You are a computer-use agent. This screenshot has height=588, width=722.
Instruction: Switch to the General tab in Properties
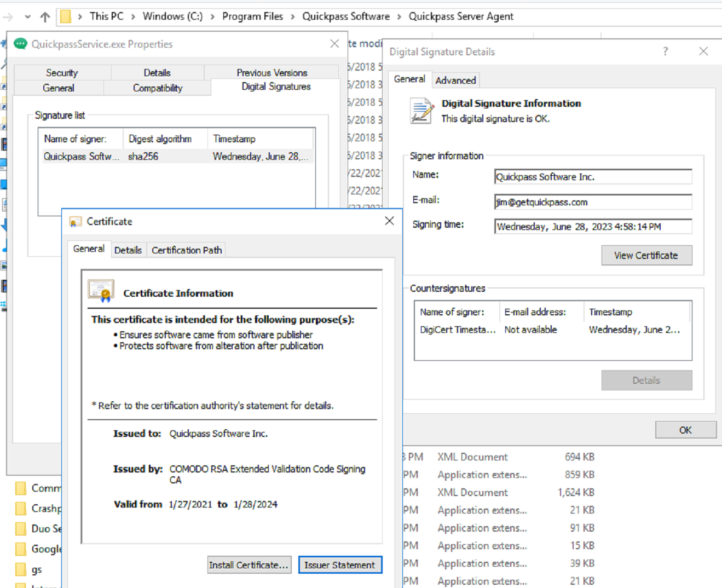pos(58,88)
